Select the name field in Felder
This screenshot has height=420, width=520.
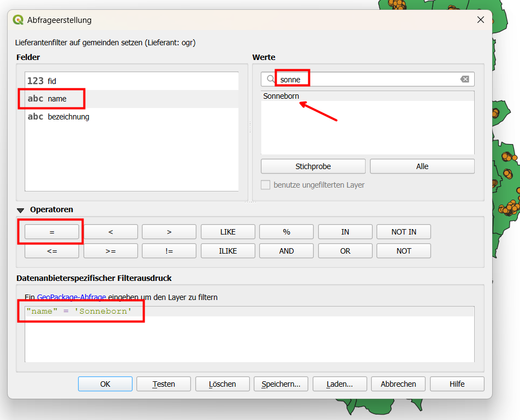coord(132,99)
